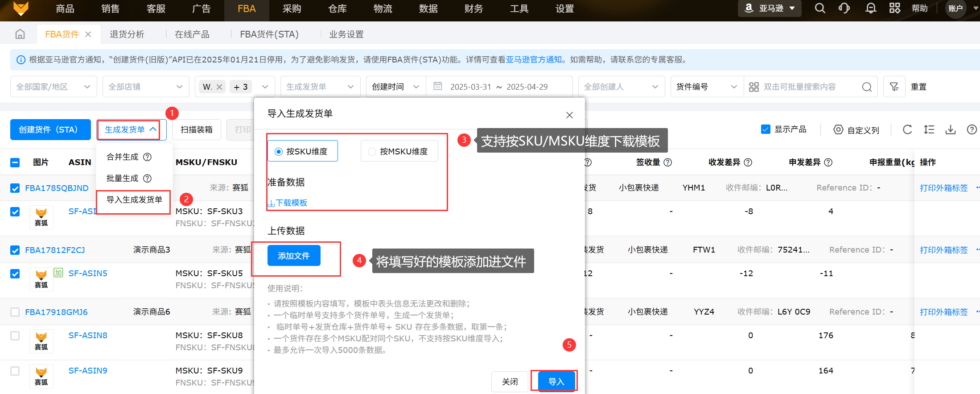Click the help icon beside 批量生成
This screenshot has height=394, width=980.
[x=147, y=178]
